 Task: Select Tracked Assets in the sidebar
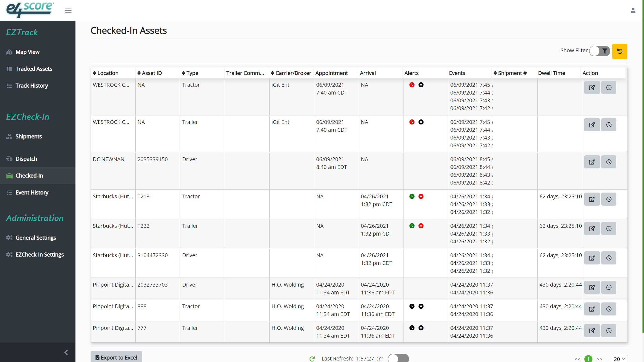(33, 69)
